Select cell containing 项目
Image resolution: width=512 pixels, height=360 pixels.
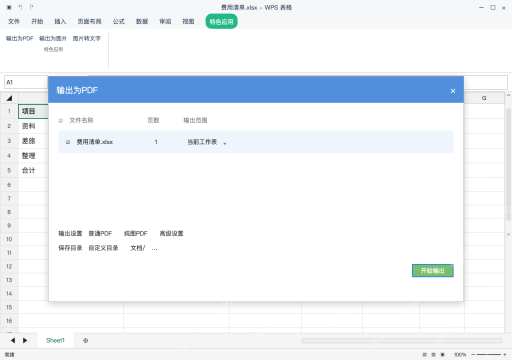pyautogui.click(x=33, y=111)
